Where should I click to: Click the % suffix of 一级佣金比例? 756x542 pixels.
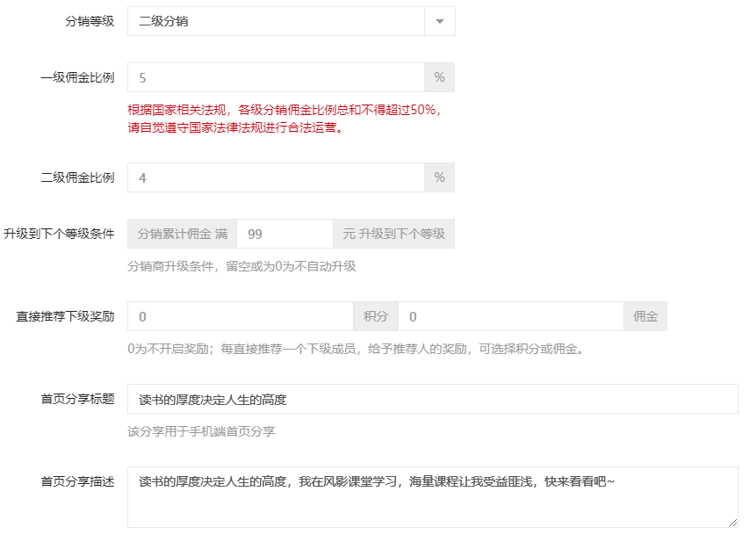[439, 77]
